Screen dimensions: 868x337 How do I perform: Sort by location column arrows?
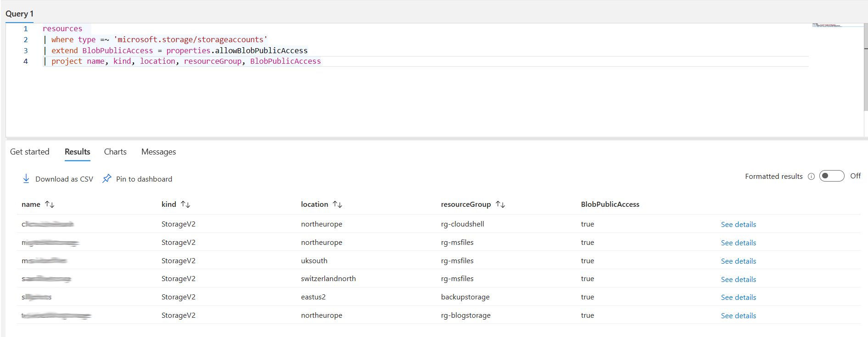pos(337,204)
